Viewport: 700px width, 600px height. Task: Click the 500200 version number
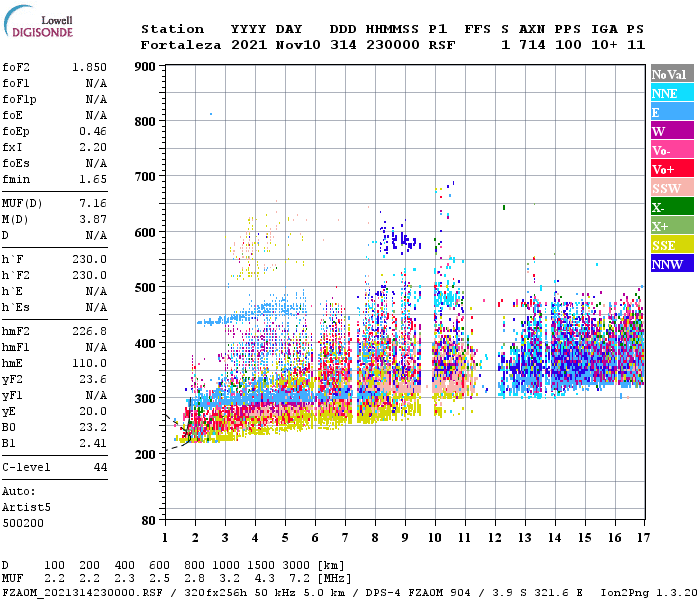pyautogui.click(x=23, y=523)
